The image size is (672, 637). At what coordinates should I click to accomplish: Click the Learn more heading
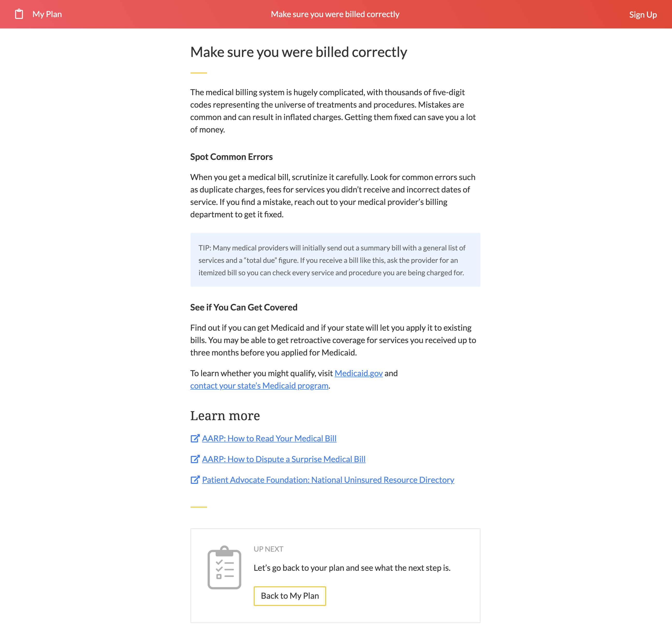(225, 416)
